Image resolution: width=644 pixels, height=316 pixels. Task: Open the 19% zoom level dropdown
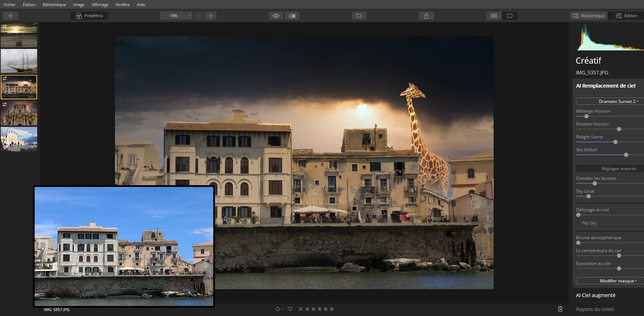[x=176, y=16]
